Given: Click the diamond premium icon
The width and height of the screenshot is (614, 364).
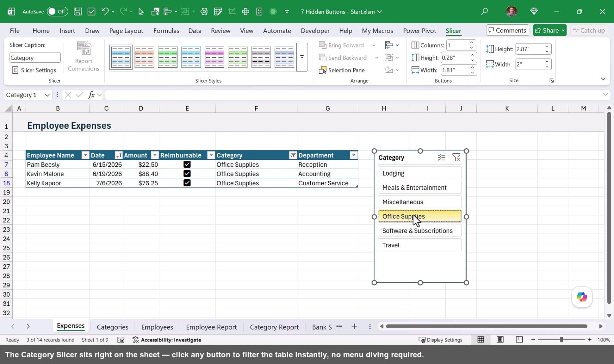Looking at the screenshot, I should coord(534,11).
